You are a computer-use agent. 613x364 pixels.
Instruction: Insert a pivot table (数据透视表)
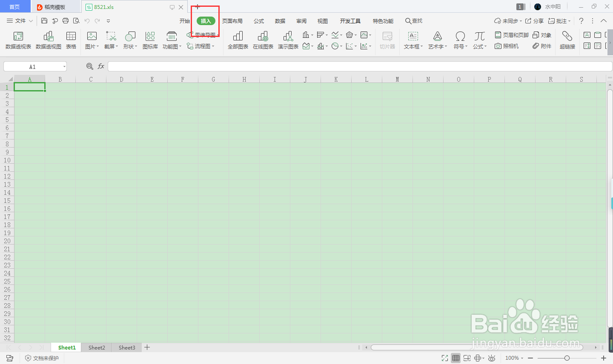[18, 40]
